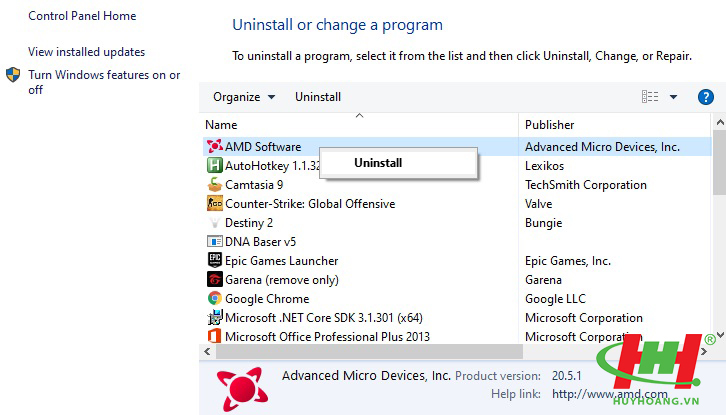Click the horizontal scrollbar thumb
Viewport: 726px width, 415px height.
[x=369, y=351]
